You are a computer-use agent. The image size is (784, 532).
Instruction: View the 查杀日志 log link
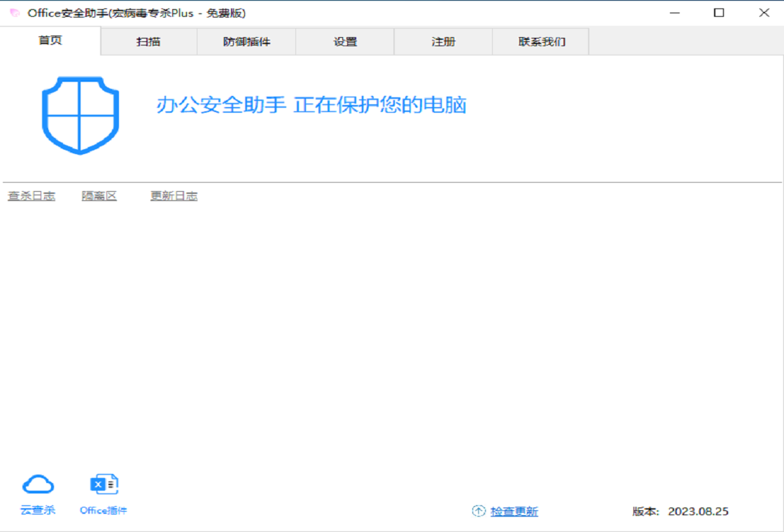[x=31, y=196]
